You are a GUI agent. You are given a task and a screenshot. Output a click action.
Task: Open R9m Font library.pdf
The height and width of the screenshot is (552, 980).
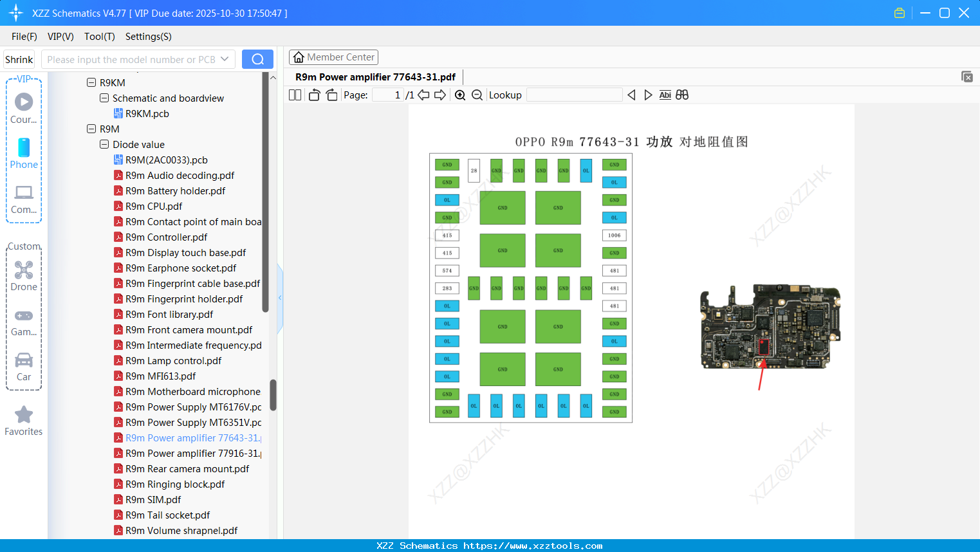pyautogui.click(x=163, y=314)
